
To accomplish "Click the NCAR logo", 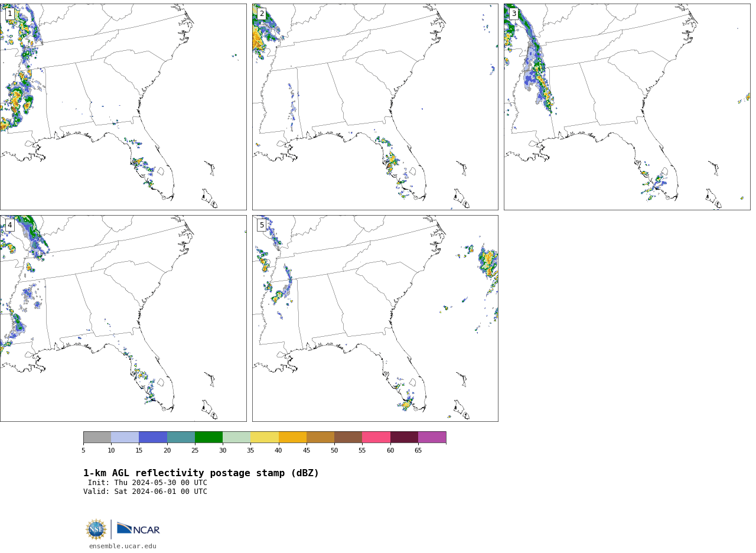I will click(138, 529).
